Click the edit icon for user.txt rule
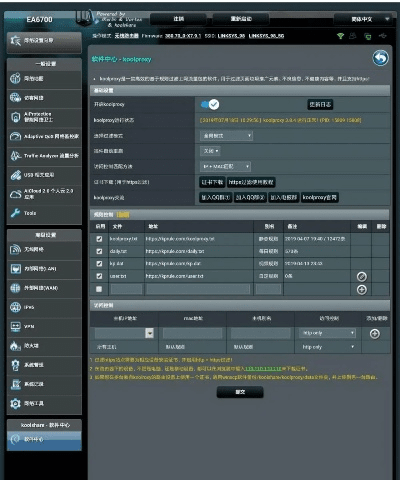The height and width of the screenshot is (480, 400). coord(362,276)
